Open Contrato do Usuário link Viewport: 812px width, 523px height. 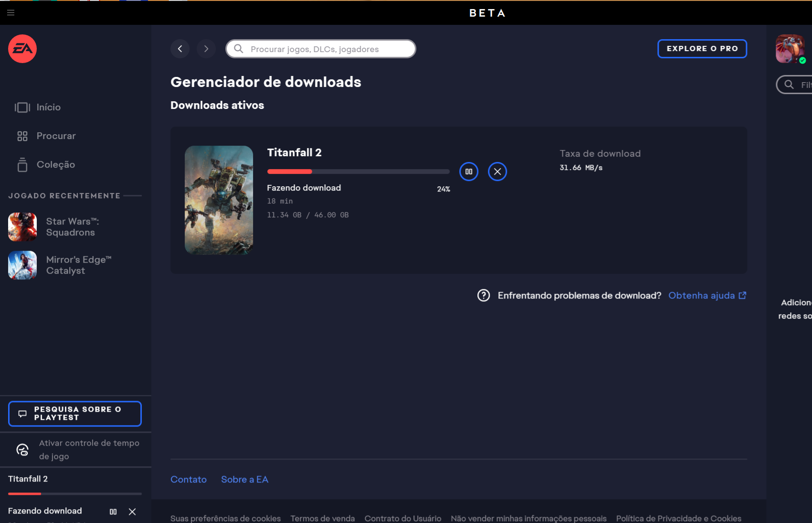point(403,518)
